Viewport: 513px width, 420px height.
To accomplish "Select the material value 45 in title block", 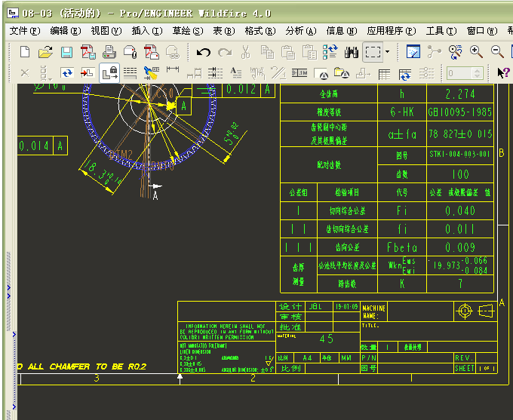I will [327, 339].
